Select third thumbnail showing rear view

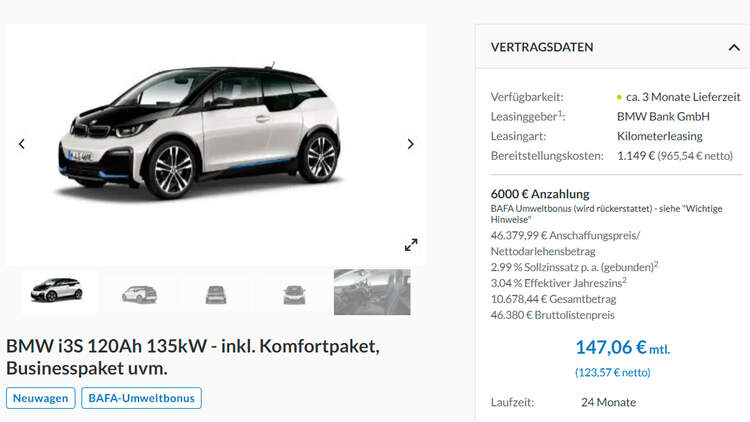[216, 293]
